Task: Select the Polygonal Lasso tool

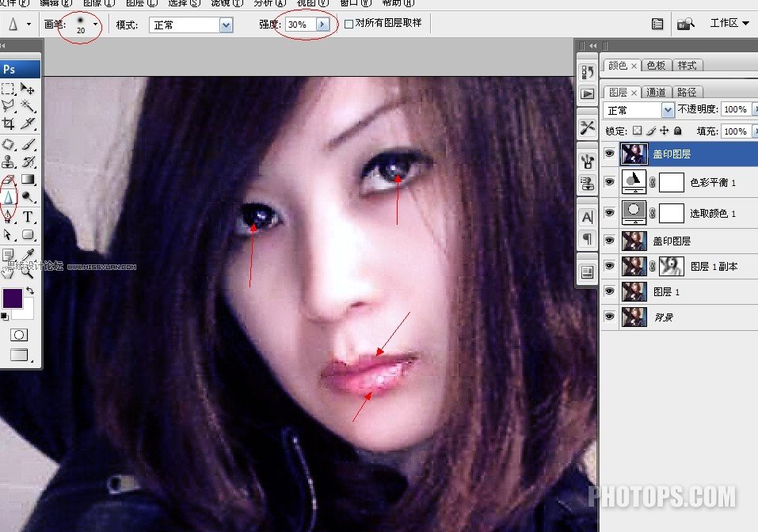Action: [8, 105]
